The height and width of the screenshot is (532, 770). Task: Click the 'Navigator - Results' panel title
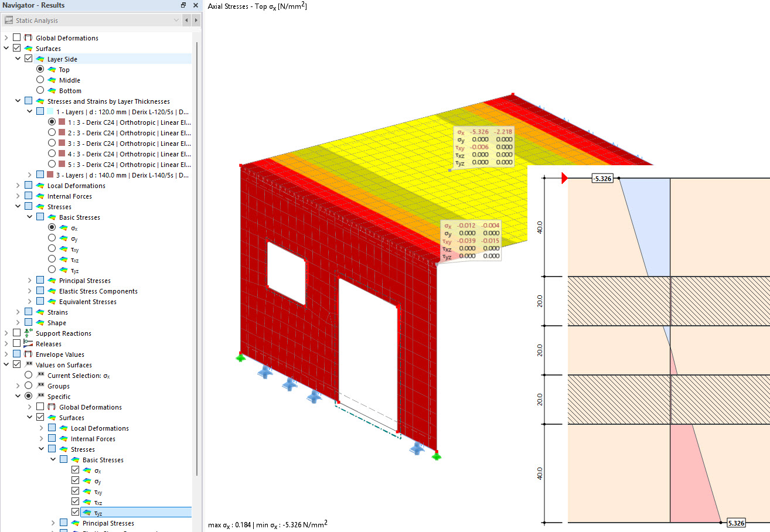pos(34,5)
